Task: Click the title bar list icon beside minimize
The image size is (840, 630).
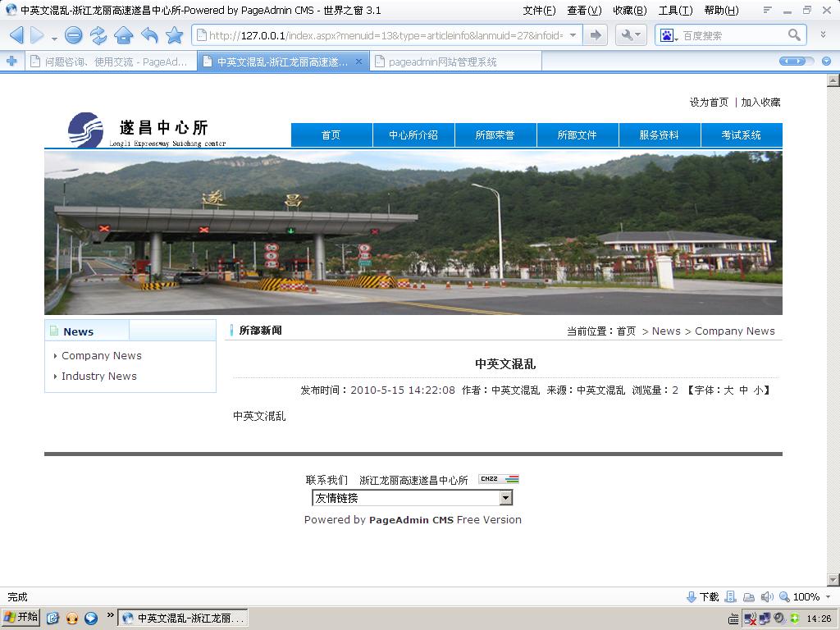Action: (767, 10)
